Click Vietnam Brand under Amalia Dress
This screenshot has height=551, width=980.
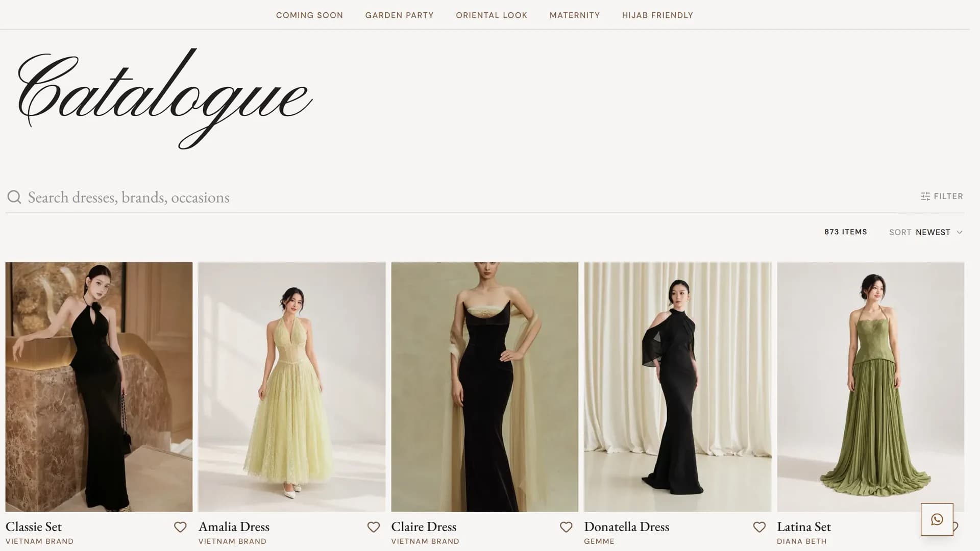[x=232, y=541]
